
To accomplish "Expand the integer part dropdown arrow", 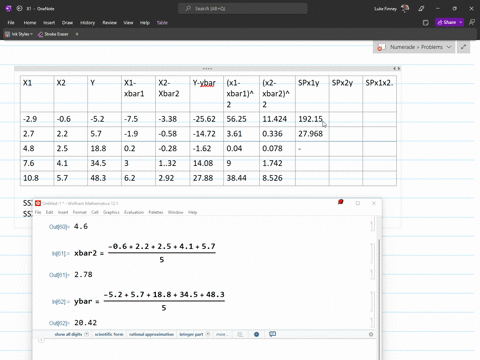I will click(x=208, y=334).
